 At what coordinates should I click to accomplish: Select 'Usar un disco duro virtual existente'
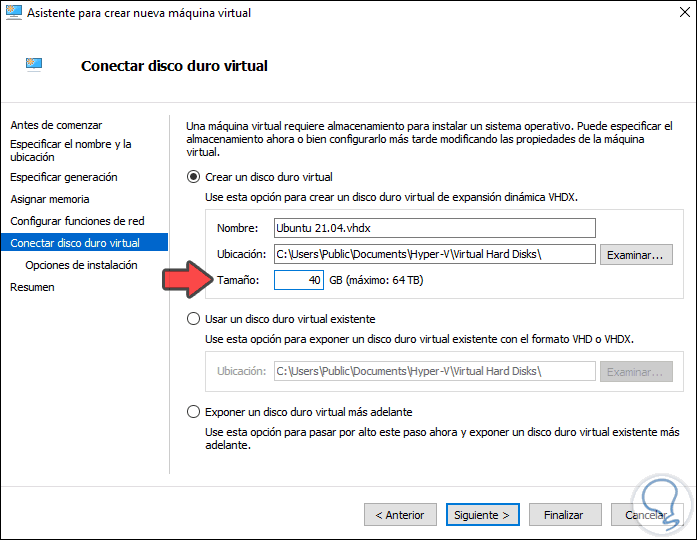(x=194, y=319)
